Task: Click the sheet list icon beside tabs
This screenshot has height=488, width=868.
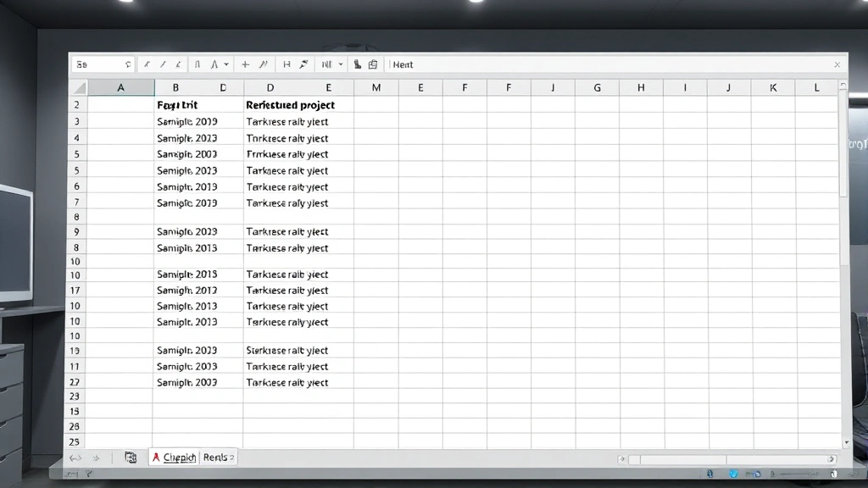Action: tap(131, 457)
